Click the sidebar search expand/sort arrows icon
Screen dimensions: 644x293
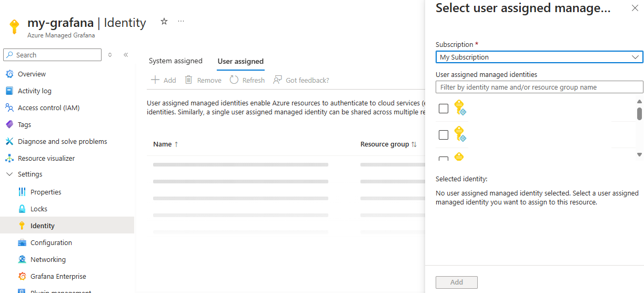click(x=110, y=55)
